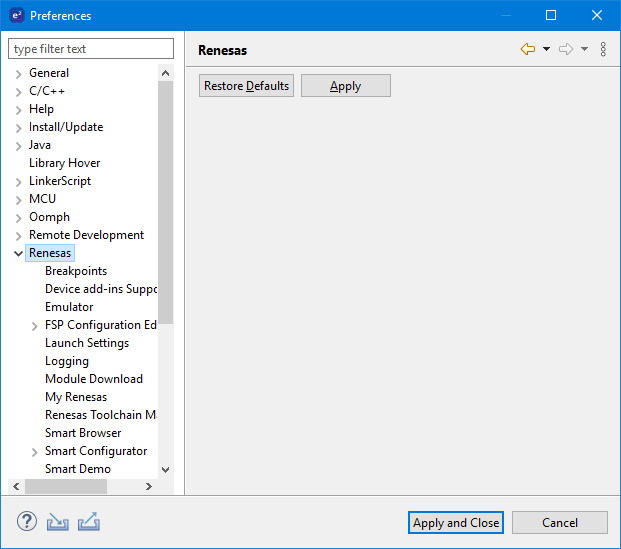Click the tree vertical scrollbar thumb

pos(166,202)
